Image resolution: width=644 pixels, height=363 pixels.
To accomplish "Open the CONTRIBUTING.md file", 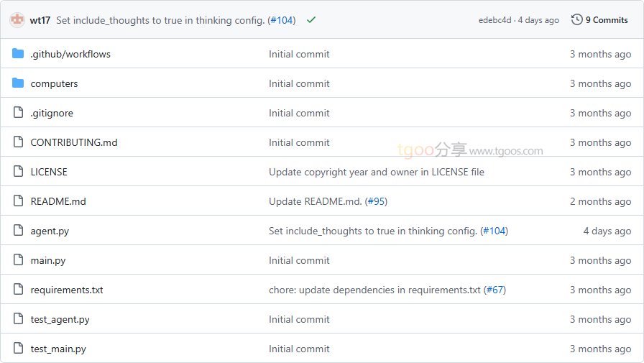I will (74, 142).
